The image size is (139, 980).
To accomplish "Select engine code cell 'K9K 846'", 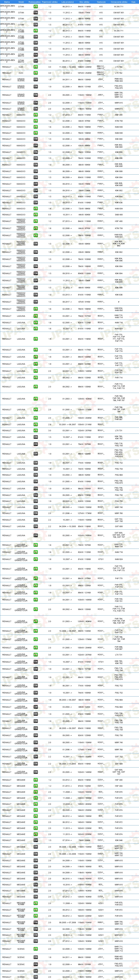I will pos(119,840).
